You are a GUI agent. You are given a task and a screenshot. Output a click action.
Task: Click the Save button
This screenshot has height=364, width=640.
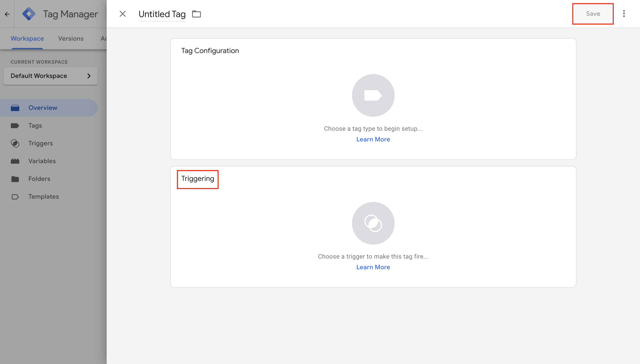[x=593, y=14]
